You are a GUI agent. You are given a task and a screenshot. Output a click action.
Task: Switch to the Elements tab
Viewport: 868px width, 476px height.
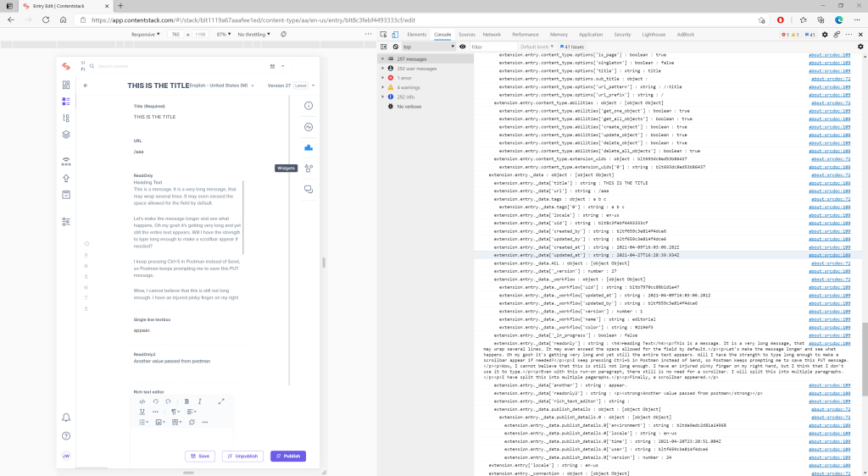[x=417, y=35]
